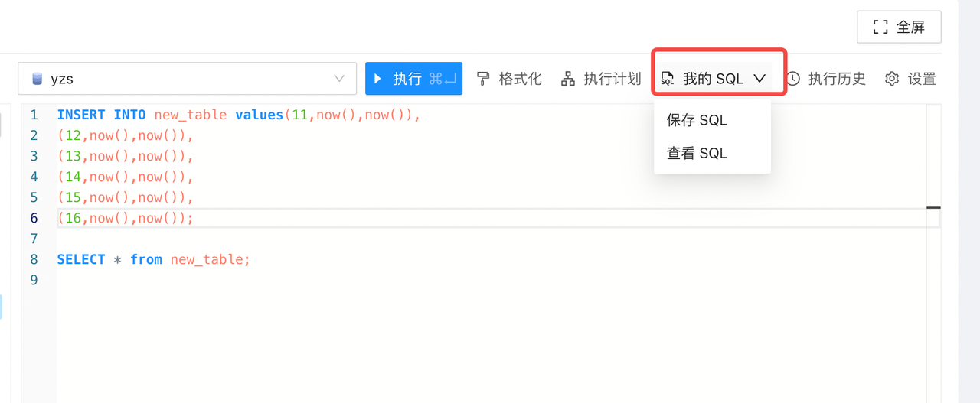Click the (14,now(),now()), row text
The image size is (980, 403).
126,177
